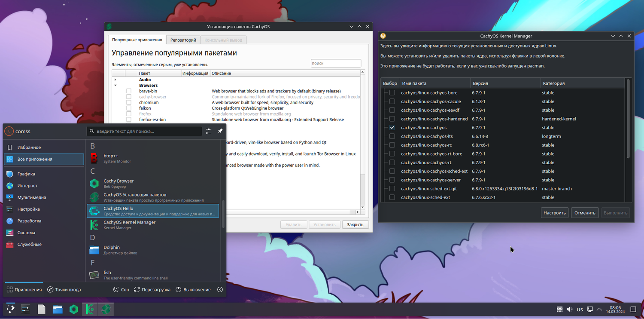Open more power options chevron in launcher
644x319 pixels.
(x=220, y=290)
